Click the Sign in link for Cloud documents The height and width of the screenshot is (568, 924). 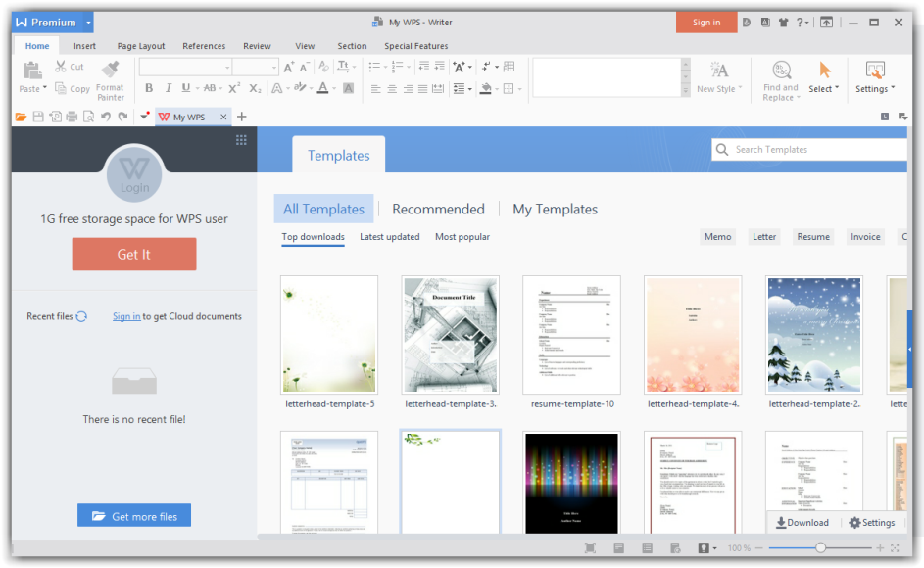point(126,316)
